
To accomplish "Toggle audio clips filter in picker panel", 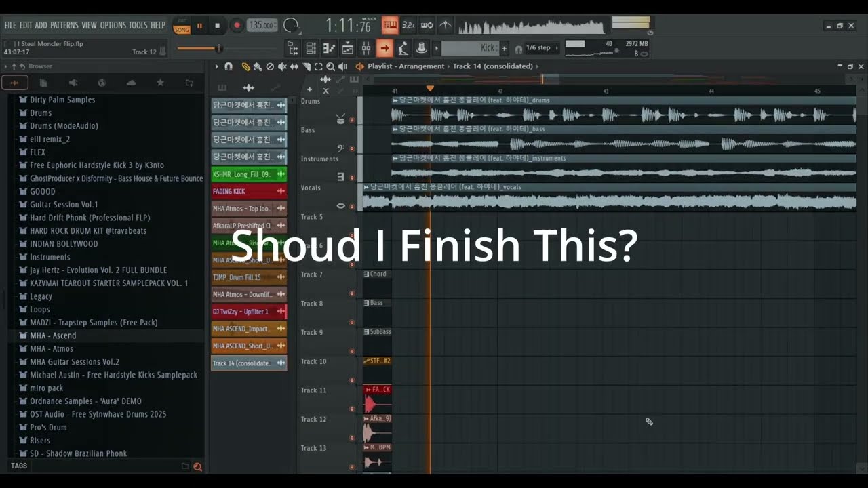I will [x=249, y=88].
